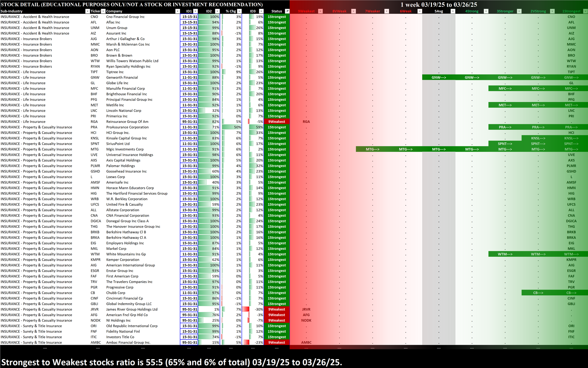
Task: Expand the ID2 column filter
Action: (217, 11)
